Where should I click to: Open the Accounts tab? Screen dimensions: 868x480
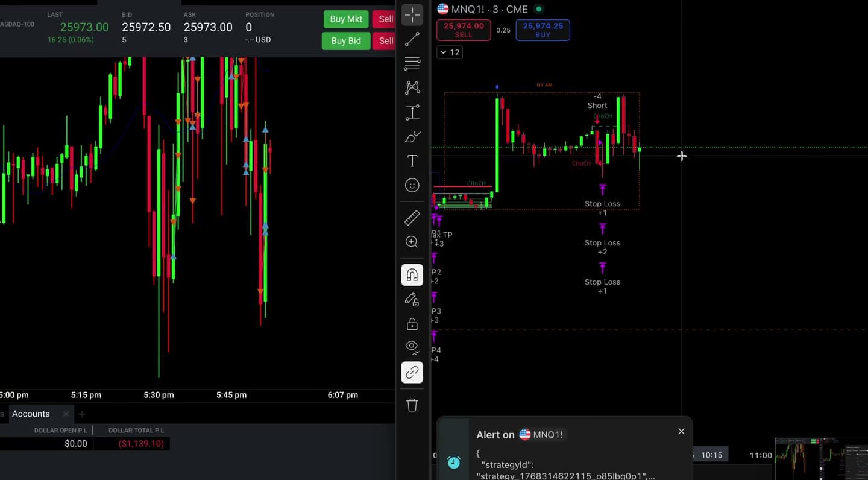pos(31,414)
